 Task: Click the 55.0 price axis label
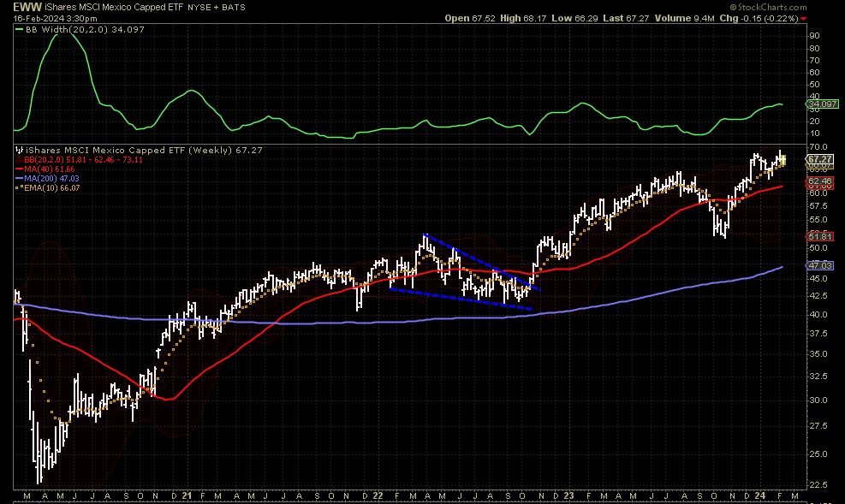pos(818,220)
